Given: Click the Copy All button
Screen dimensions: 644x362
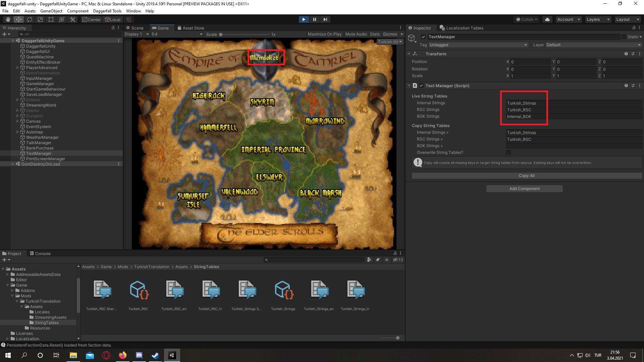Looking at the screenshot, I should (x=526, y=176).
